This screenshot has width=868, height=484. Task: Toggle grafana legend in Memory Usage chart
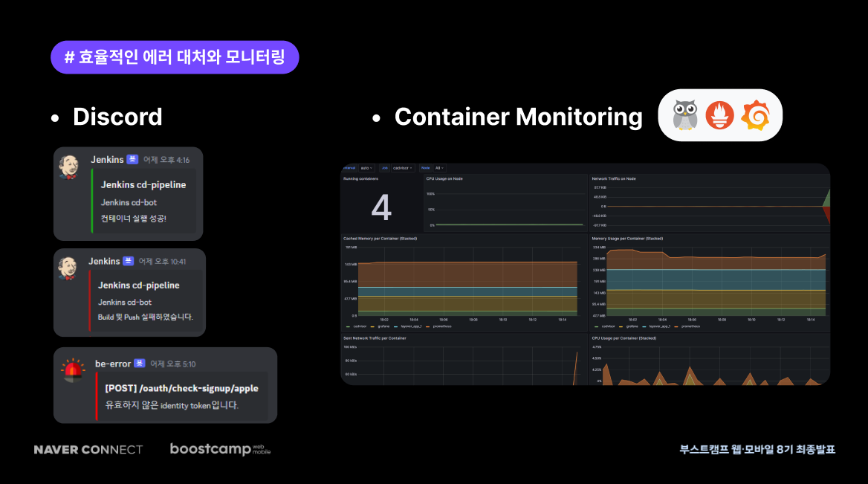tap(629, 326)
